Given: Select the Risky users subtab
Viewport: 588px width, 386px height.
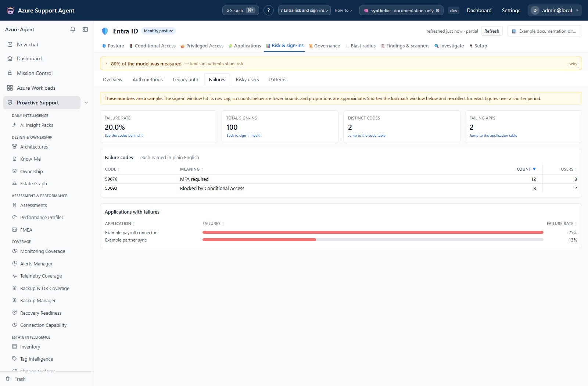Looking at the screenshot, I should tap(247, 79).
